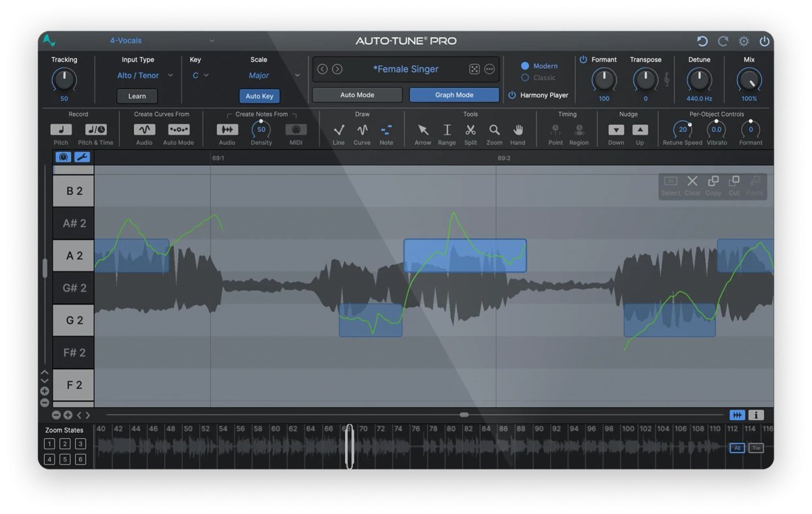
Task: Toggle the info 'i' button
Action: (756, 415)
